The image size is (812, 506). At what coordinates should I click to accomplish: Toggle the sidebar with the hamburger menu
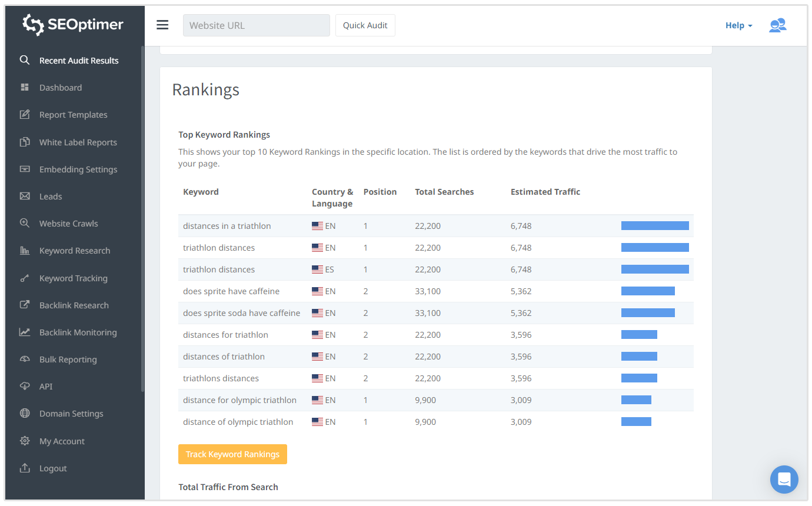point(162,25)
